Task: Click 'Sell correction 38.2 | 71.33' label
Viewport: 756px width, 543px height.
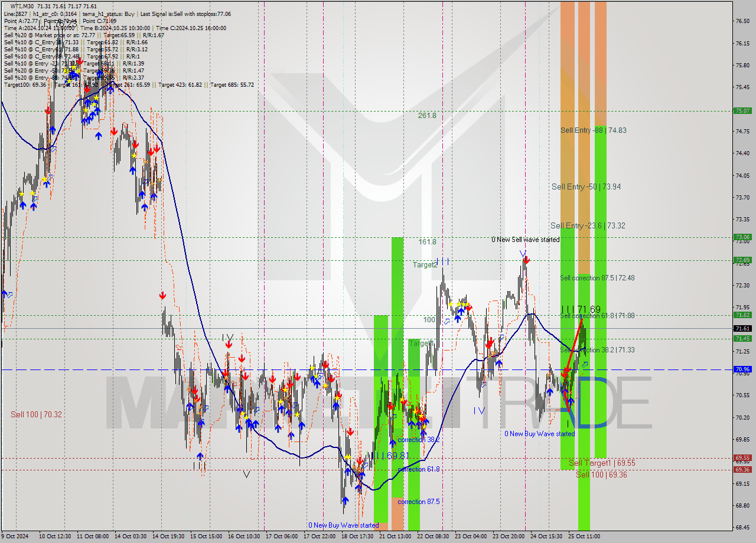Action: pyautogui.click(x=597, y=350)
